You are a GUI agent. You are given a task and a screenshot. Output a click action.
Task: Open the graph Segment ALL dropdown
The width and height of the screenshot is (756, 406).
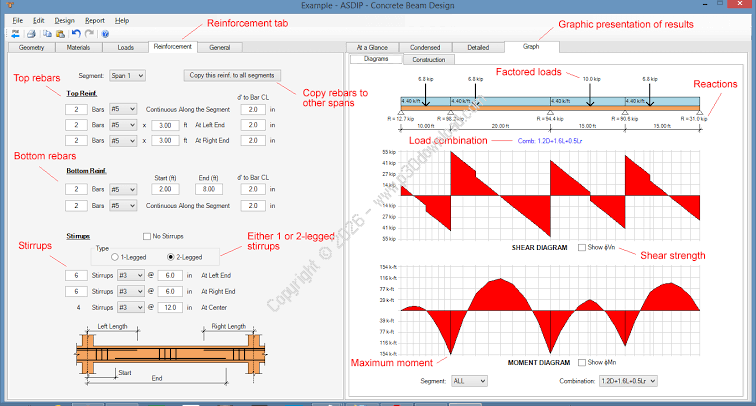tap(469, 381)
